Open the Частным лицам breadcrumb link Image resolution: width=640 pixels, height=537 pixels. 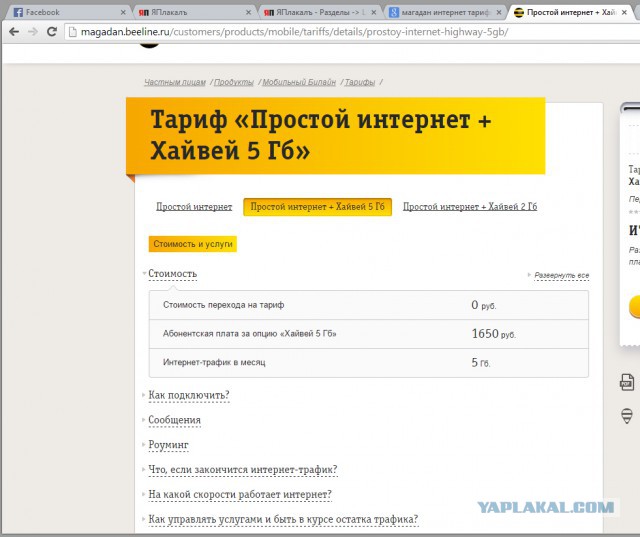coord(175,82)
